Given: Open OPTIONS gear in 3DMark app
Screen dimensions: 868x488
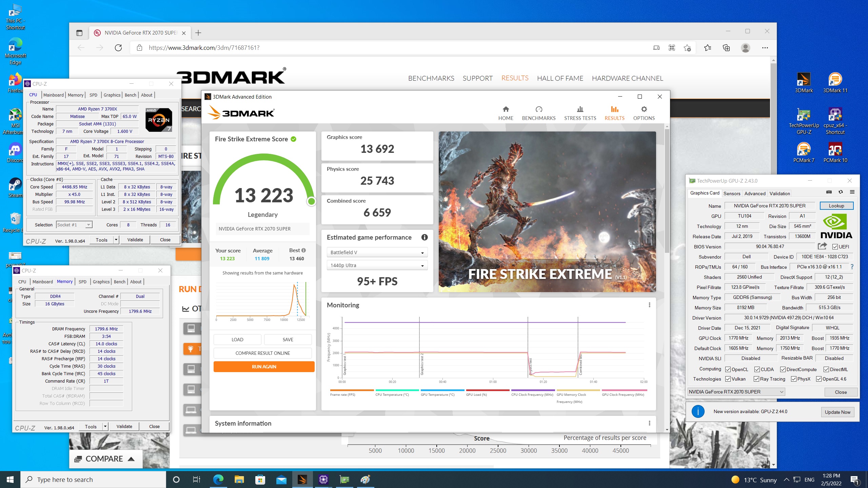Looking at the screenshot, I should pyautogui.click(x=644, y=113).
